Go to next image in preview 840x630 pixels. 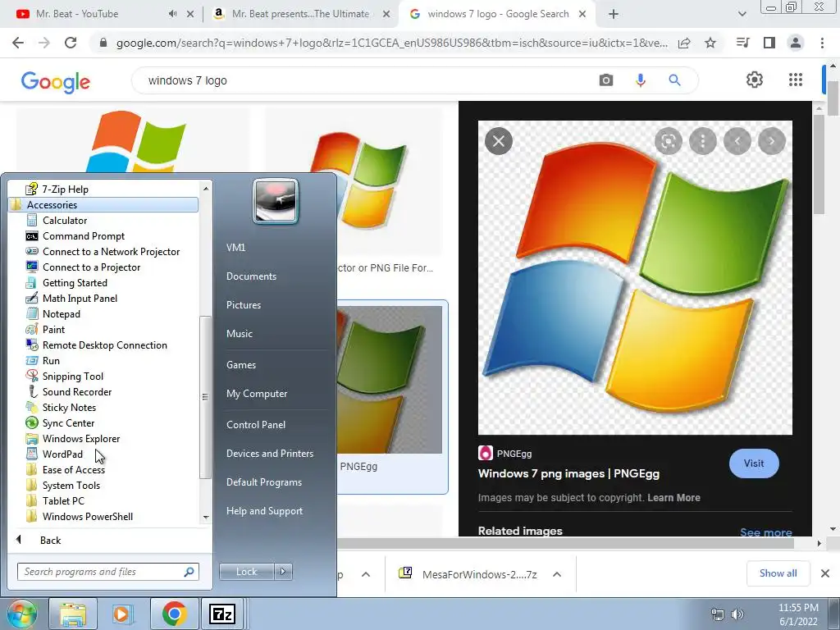(771, 141)
